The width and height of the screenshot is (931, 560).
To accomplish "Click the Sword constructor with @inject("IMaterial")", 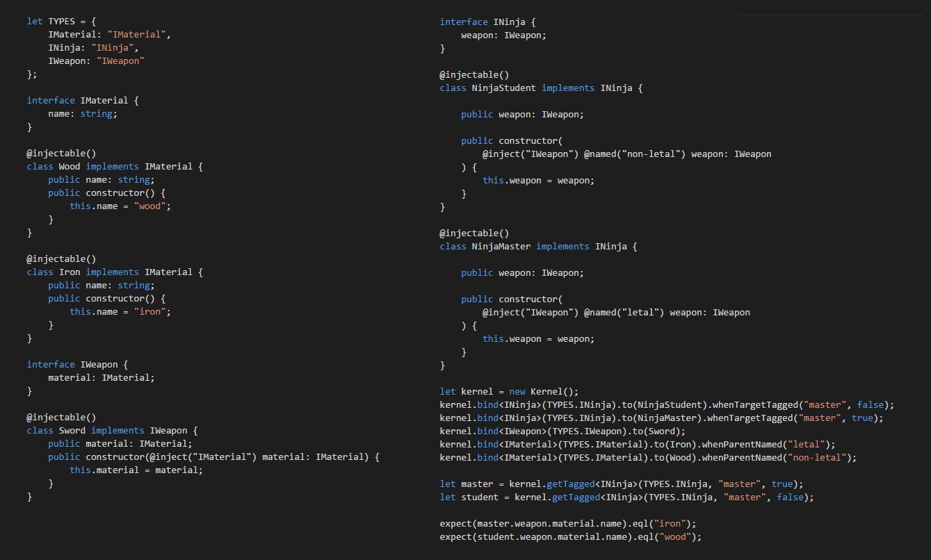I will click(x=215, y=457).
